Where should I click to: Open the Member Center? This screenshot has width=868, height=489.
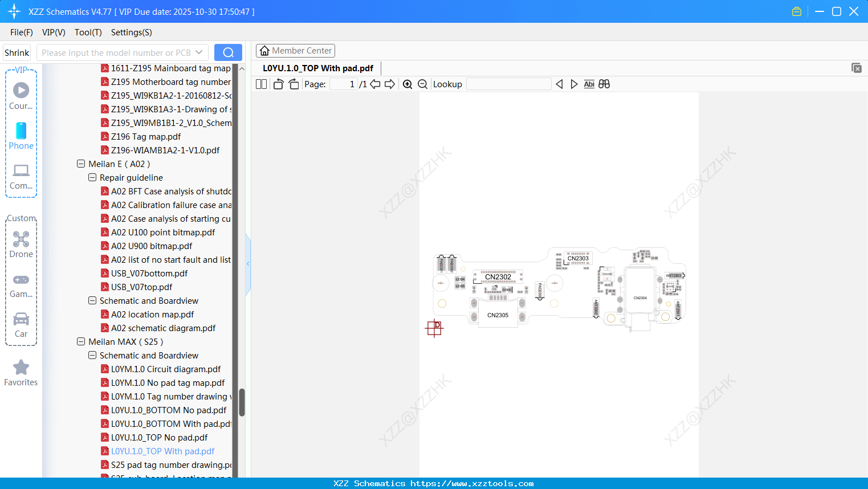click(x=295, y=51)
